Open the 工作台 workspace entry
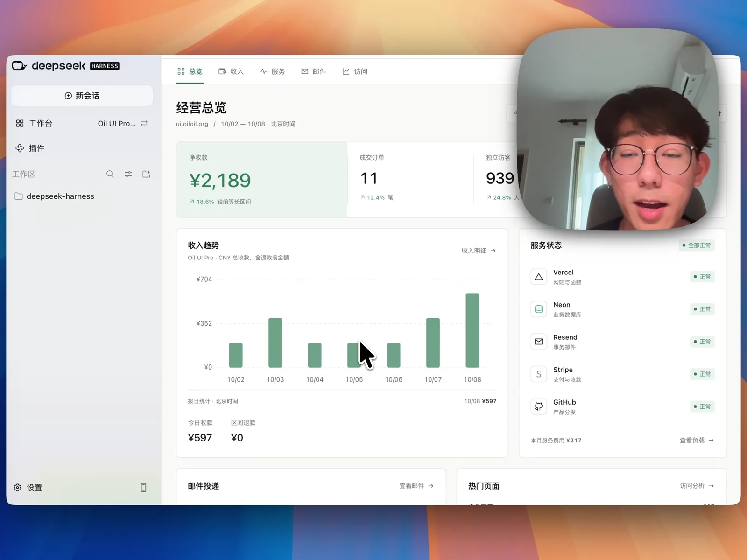Screen dimensions: 747x560 coord(34,123)
